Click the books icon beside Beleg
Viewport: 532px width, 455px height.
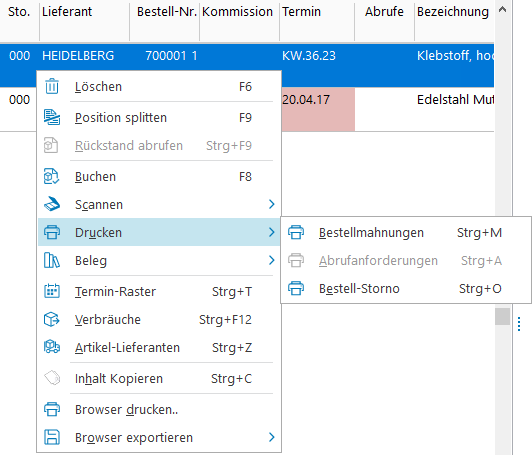coord(52,260)
